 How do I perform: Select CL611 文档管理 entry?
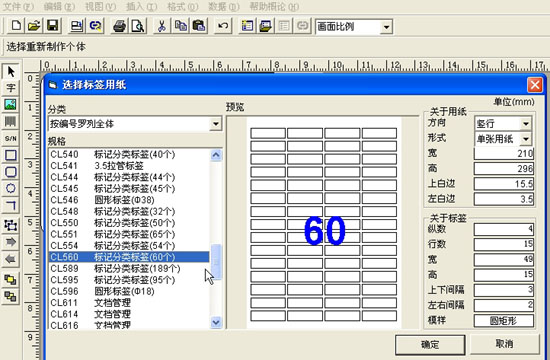(x=129, y=302)
